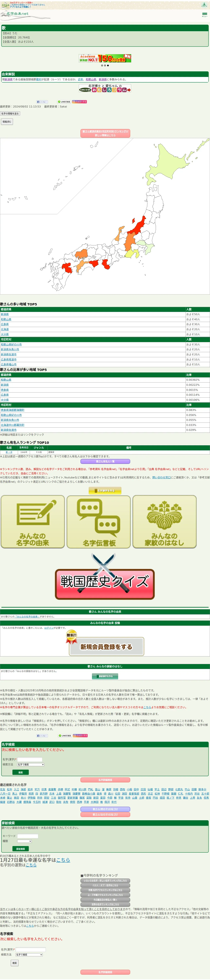Open the recently searched name 勘解由小路

click(88, 794)
